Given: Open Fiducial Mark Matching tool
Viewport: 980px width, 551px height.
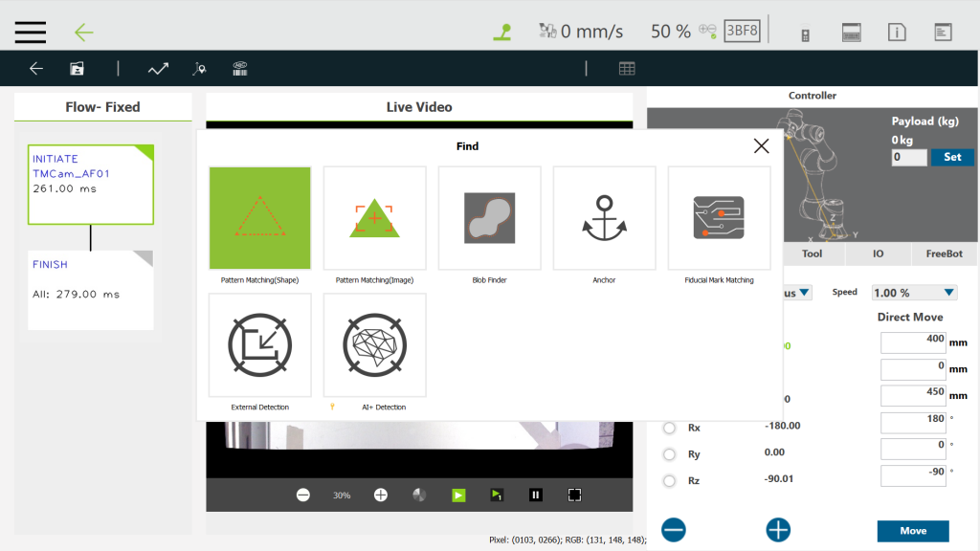Looking at the screenshot, I should coord(719,218).
